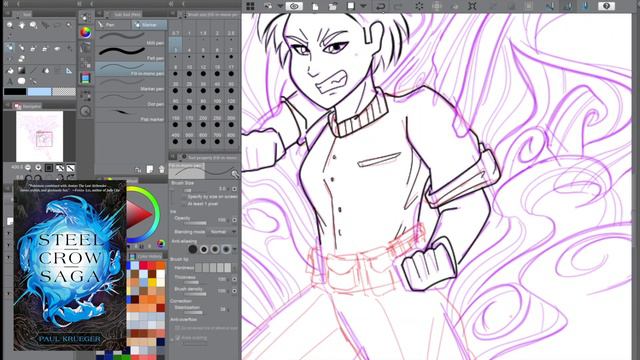The image size is (640, 360).
Task: Click zoom in in Navigator
Action: click(x=38, y=168)
